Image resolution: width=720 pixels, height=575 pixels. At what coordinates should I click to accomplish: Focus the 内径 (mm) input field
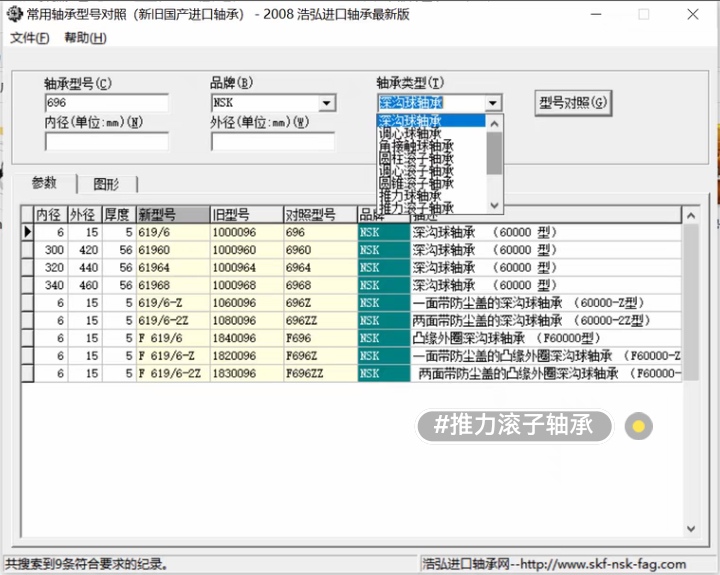click(107, 141)
